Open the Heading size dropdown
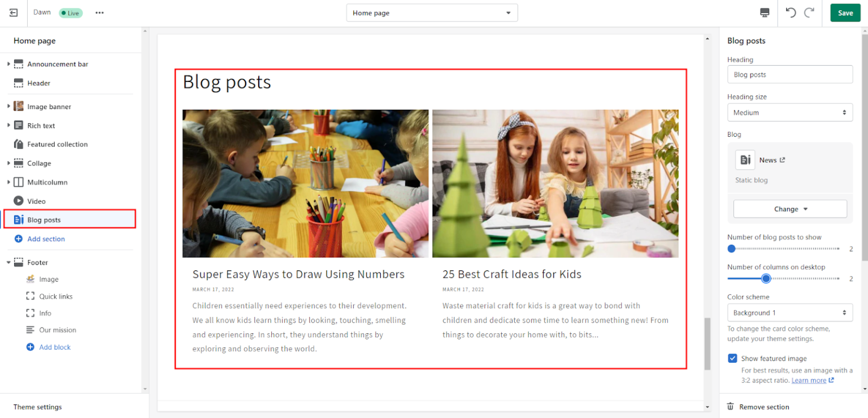Screen dimensions: 868x418 789,112
